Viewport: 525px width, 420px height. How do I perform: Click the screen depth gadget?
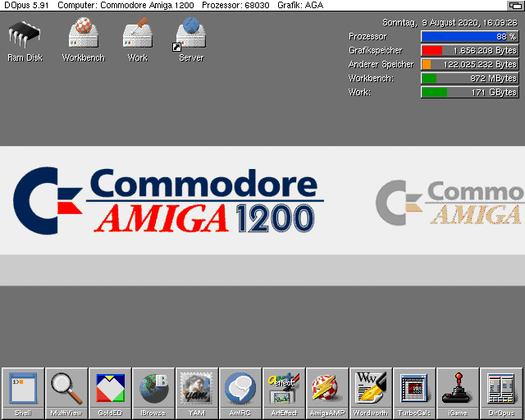(x=515, y=5)
